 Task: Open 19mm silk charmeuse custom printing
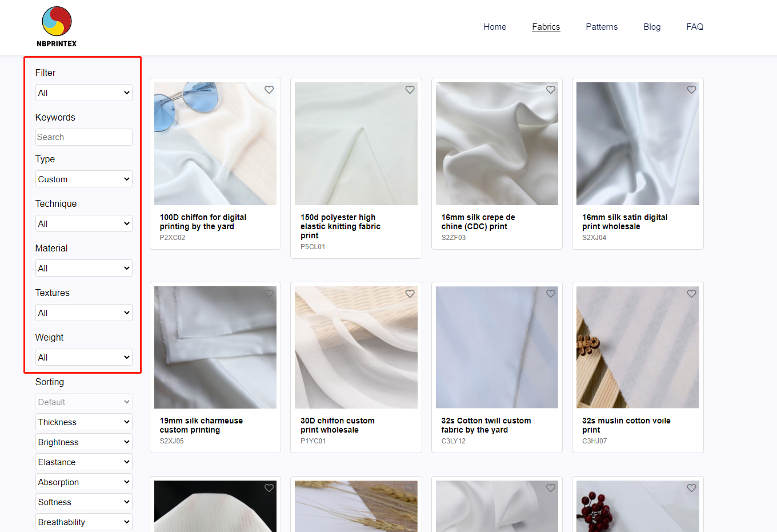tap(201, 425)
